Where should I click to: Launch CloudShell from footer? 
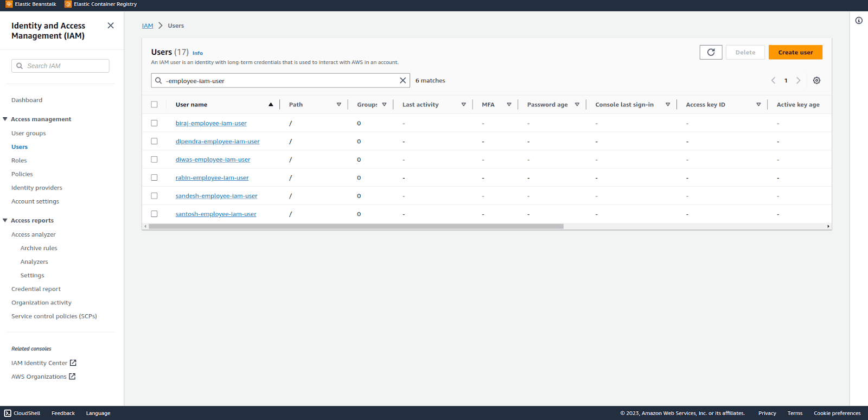22,413
